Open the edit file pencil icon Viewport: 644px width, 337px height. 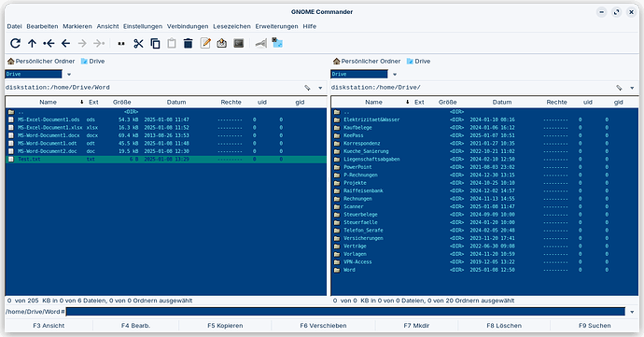point(205,43)
